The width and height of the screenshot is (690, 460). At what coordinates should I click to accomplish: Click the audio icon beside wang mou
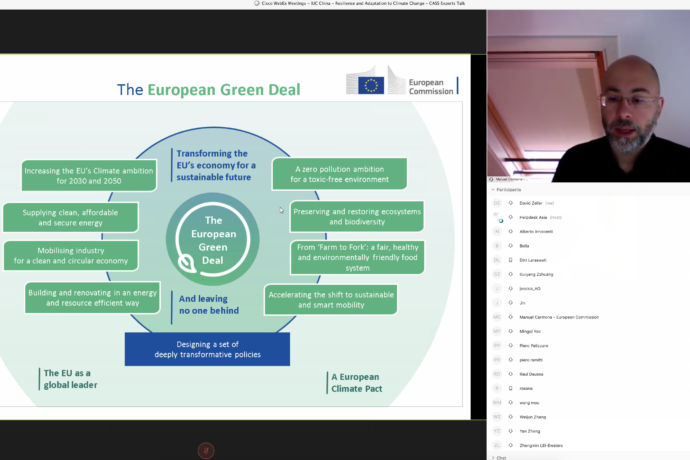(x=510, y=402)
